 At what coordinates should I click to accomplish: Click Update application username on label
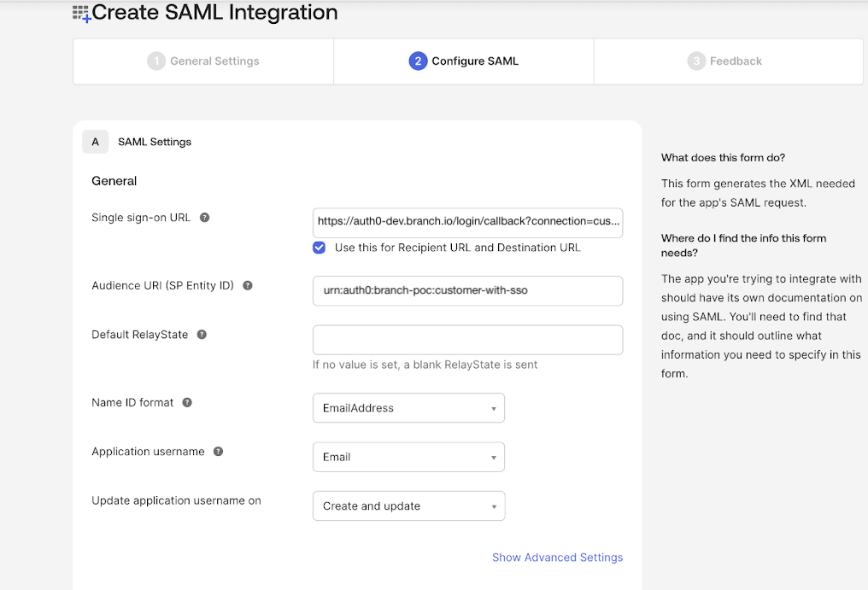(176, 500)
